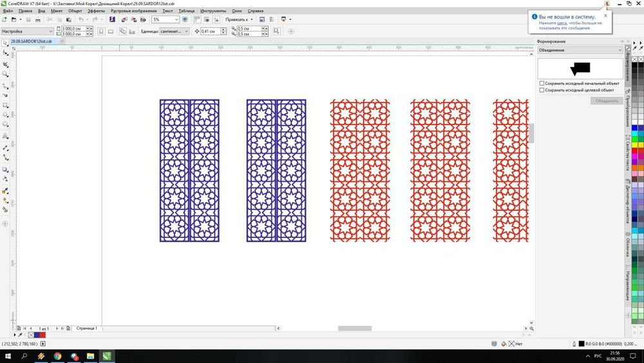Select the Parallel Dimension tool
The image size is (644, 363).
click(x=5, y=148)
